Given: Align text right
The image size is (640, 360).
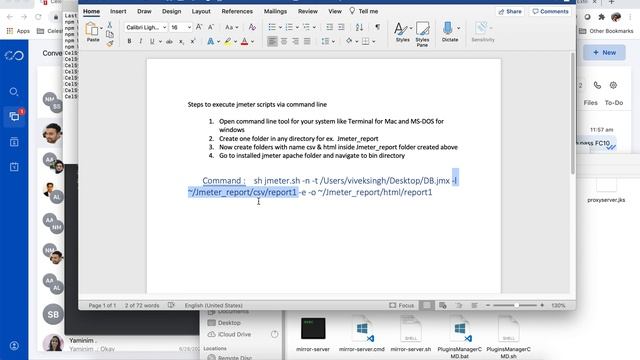Looking at the screenshot, I should point(296,41).
